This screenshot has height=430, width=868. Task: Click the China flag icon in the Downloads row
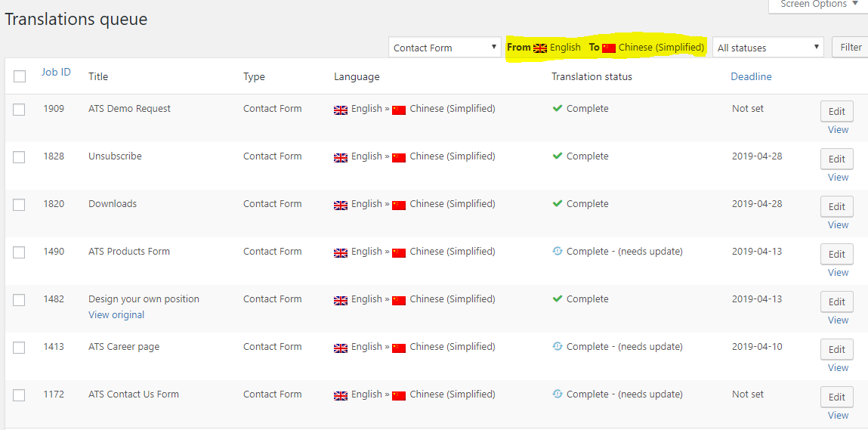pos(399,205)
